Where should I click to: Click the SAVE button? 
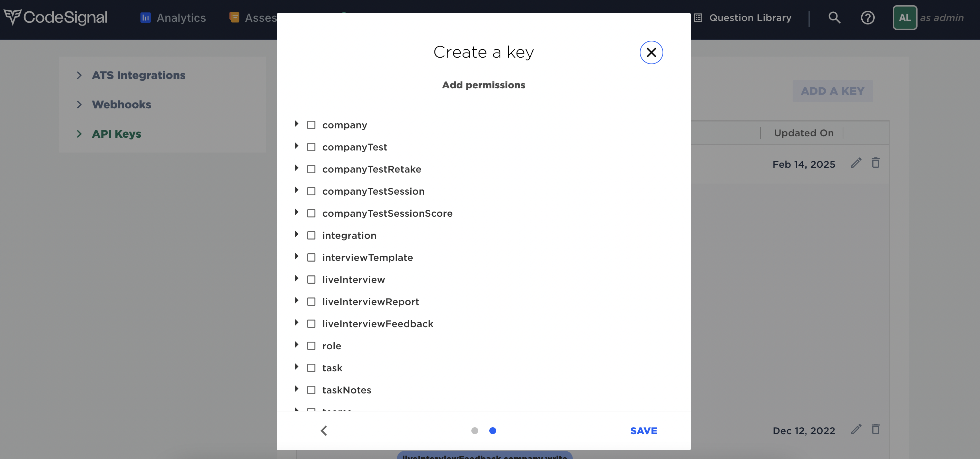pos(644,430)
